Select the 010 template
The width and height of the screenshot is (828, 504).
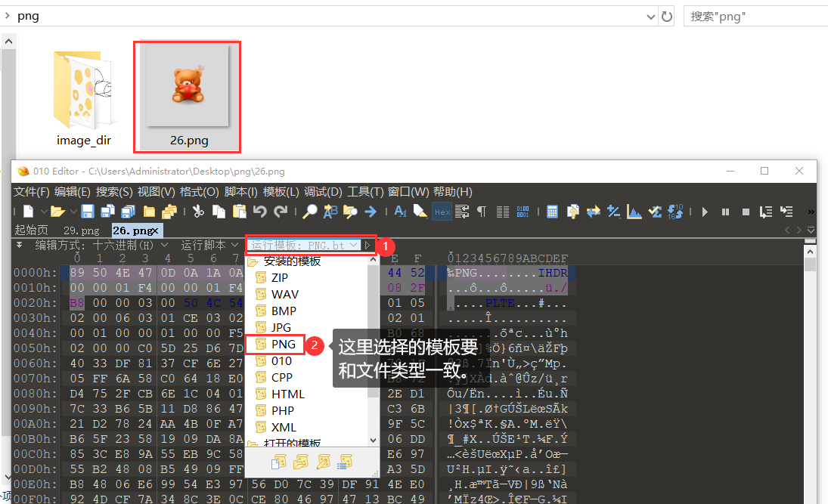point(281,361)
